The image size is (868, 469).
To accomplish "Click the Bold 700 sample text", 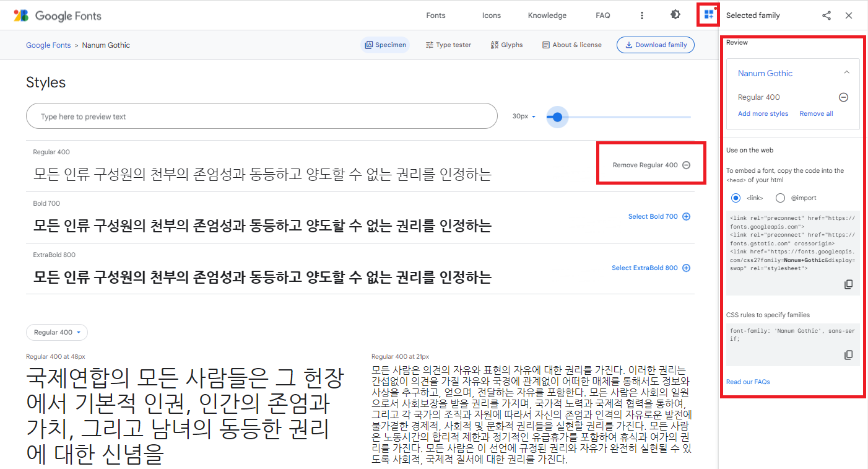I will pos(263,226).
